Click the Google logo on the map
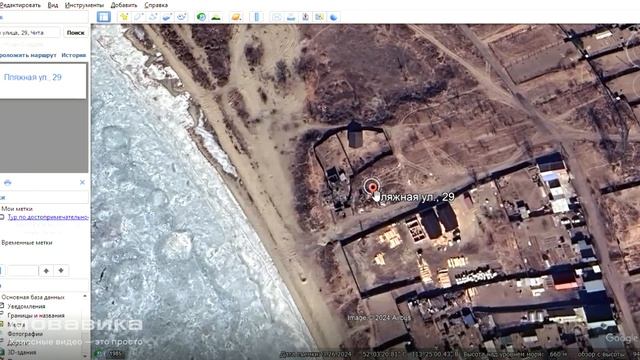The height and width of the screenshot is (360, 640). coord(622,338)
